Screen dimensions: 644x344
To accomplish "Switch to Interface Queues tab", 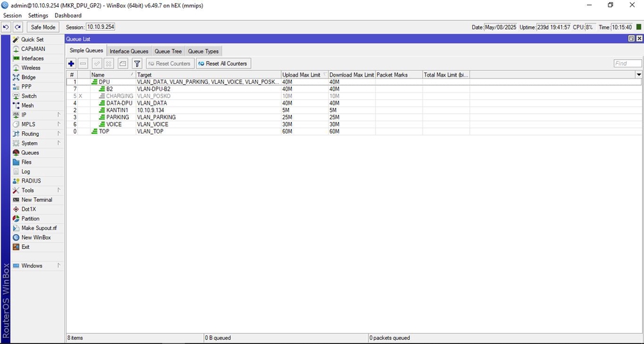I will [129, 52].
